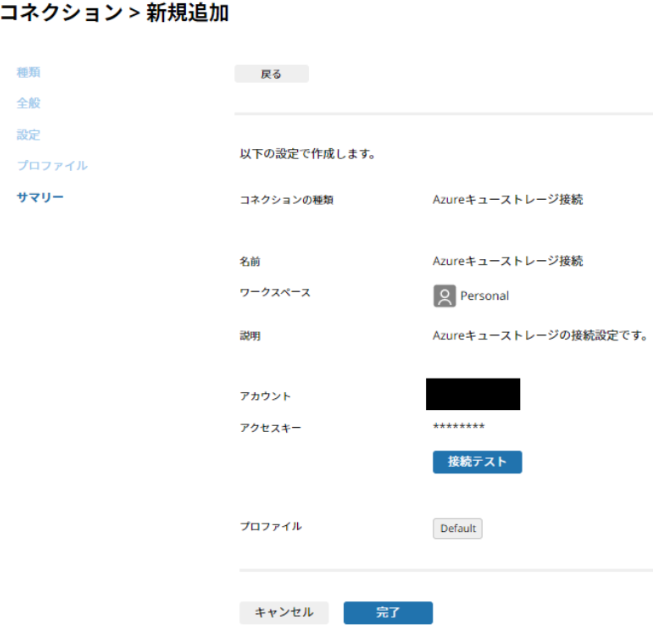The image size is (653, 625).
Task: Select the 設定 step in sidebar
Action: [x=28, y=134]
